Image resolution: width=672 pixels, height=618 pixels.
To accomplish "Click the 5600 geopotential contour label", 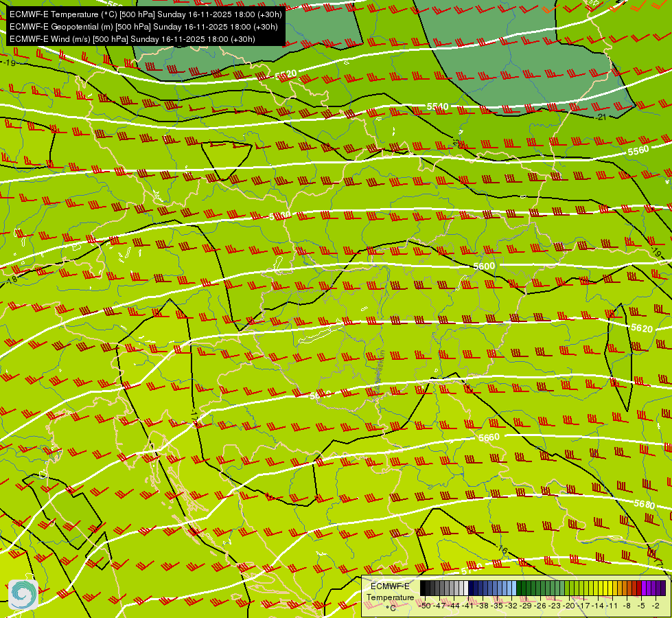I will [x=484, y=266].
